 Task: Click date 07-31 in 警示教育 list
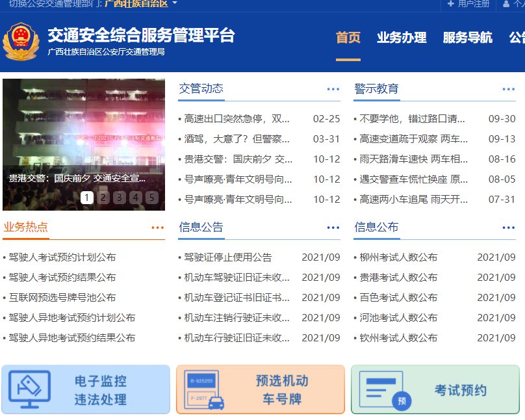pos(502,200)
